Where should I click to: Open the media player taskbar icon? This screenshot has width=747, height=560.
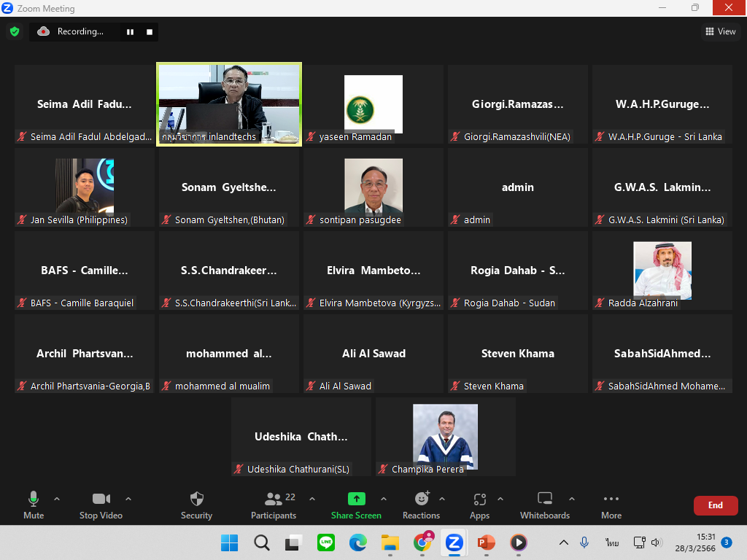[x=519, y=542]
